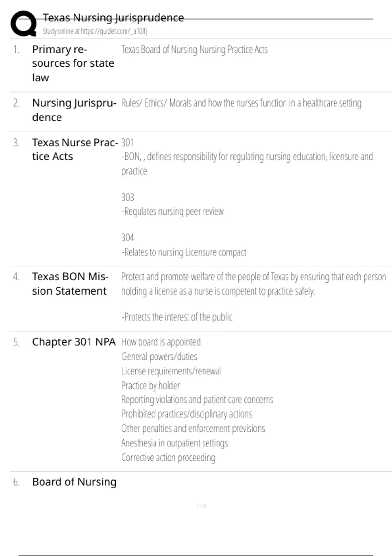Click the 'How board is appointed' line
The width and height of the screenshot is (392, 556).
coord(161,342)
